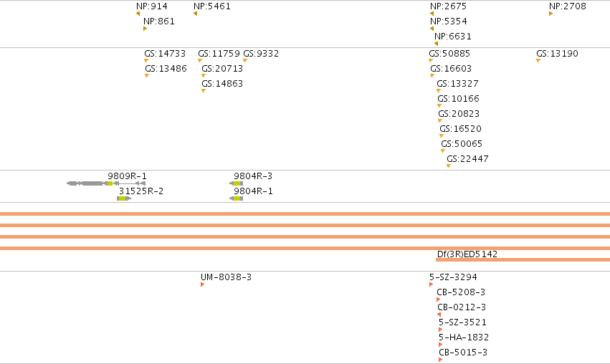Select the GS:20713 feature
This screenshot has height=364, width=610.
coord(222,69)
